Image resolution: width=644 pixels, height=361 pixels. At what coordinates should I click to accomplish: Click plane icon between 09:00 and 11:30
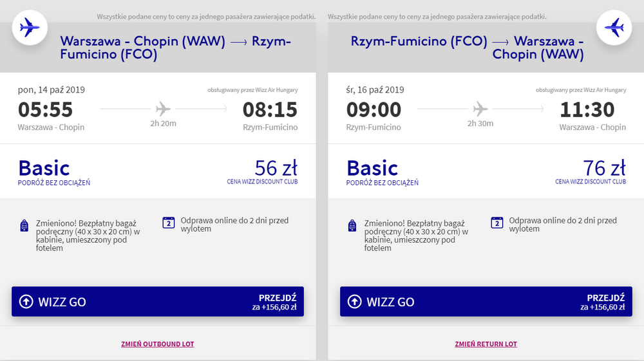pos(480,109)
